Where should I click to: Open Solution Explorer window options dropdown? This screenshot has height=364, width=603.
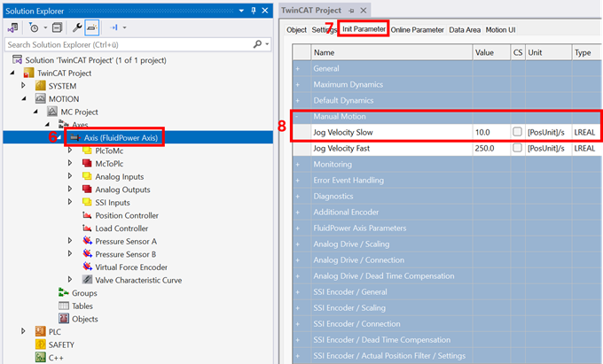[x=241, y=11]
